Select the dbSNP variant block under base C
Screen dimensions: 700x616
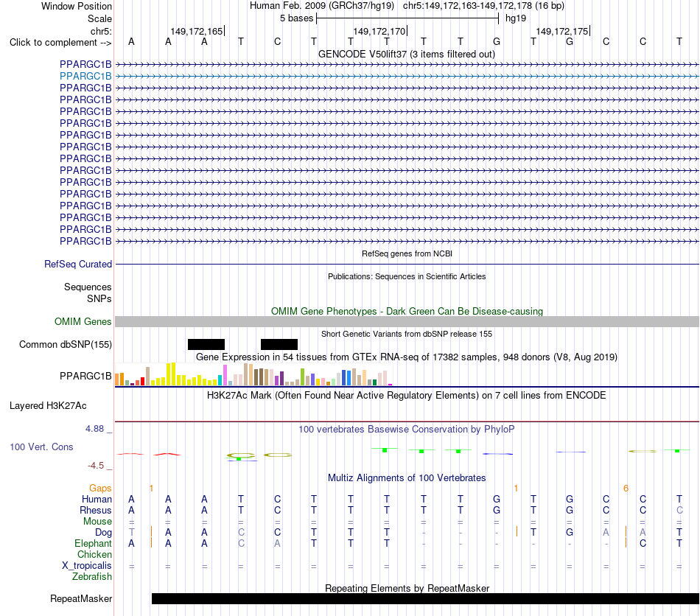pos(279,344)
